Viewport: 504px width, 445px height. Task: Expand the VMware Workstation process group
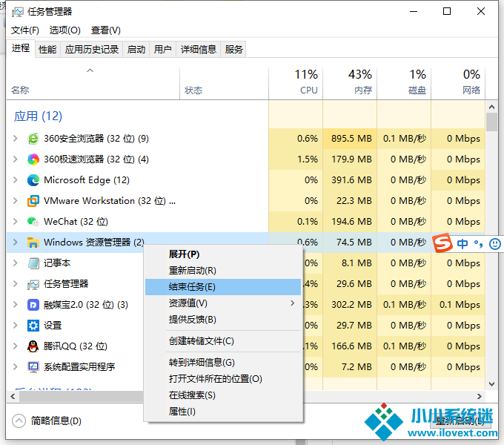(15, 201)
